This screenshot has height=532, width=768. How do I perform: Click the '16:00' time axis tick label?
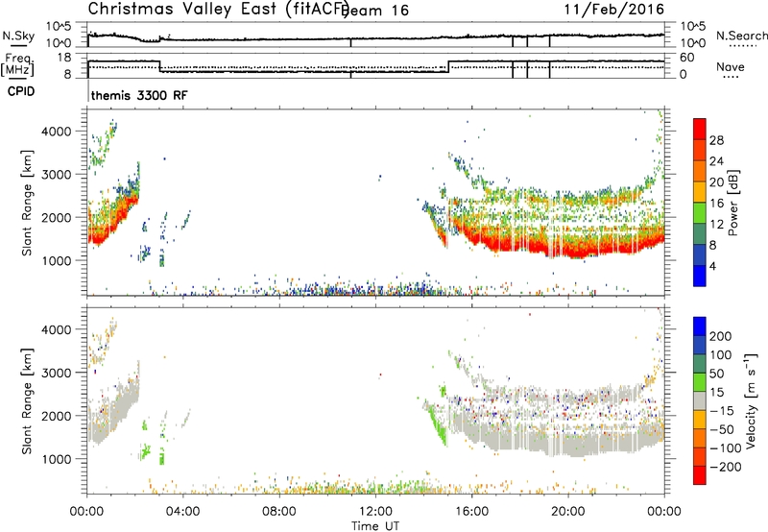pos(471,512)
